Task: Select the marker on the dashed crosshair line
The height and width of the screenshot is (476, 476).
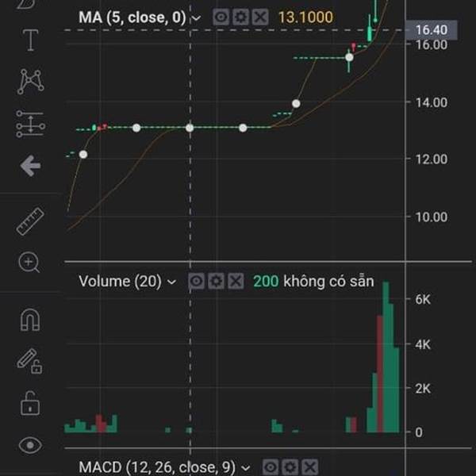Action: tap(190, 128)
